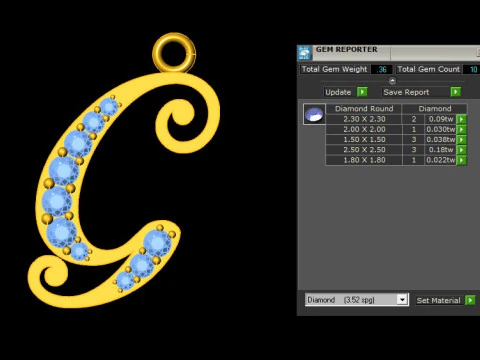This screenshot has height=360, width=480.
Task: Click the 0.09tw weight cell
Action: point(441,119)
